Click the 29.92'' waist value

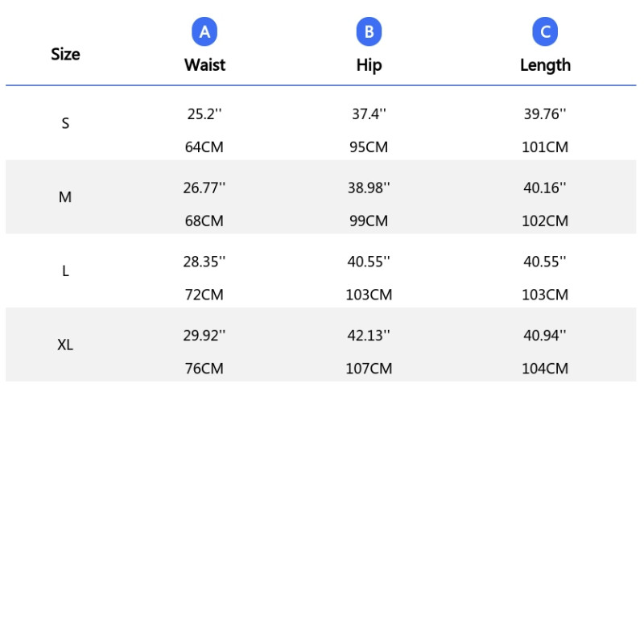pos(204,336)
